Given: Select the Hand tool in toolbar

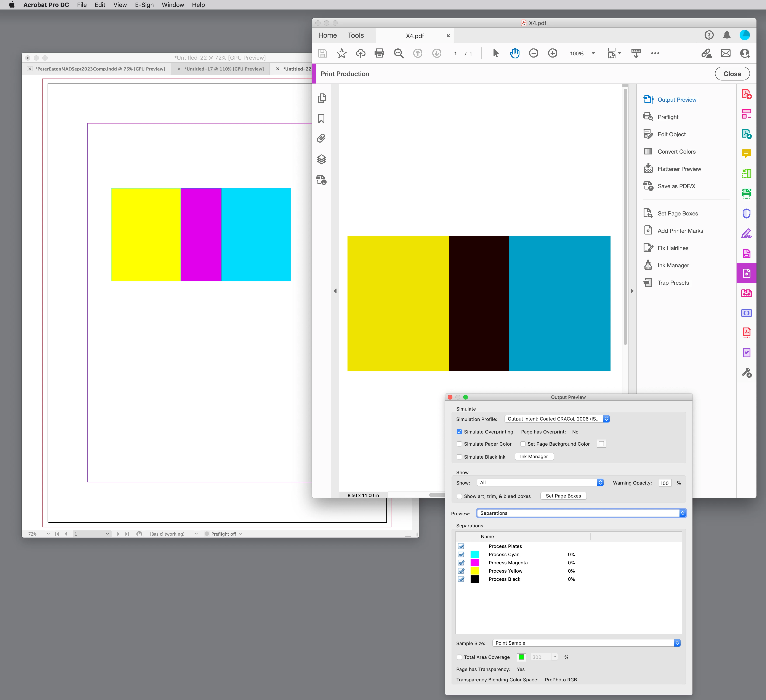Looking at the screenshot, I should click(x=514, y=53).
